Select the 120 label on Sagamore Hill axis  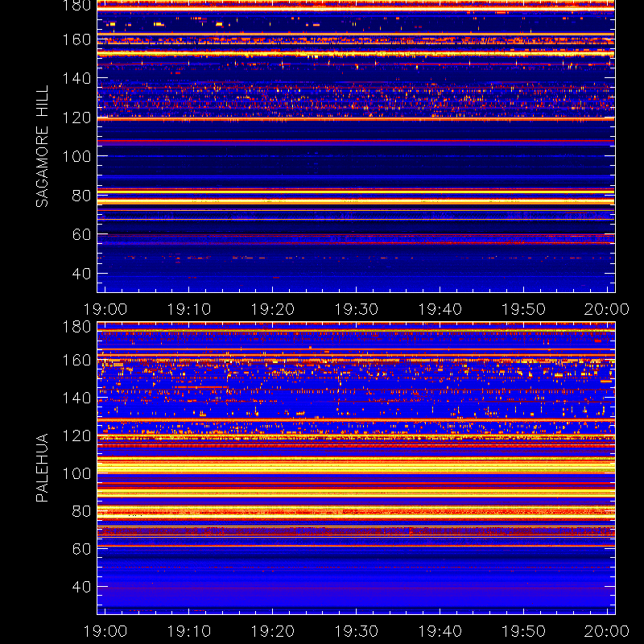(x=76, y=118)
